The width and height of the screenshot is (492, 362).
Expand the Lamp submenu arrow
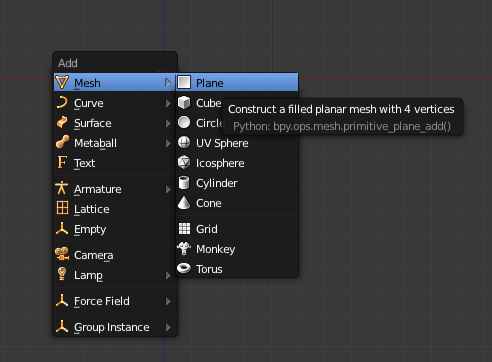click(168, 275)
